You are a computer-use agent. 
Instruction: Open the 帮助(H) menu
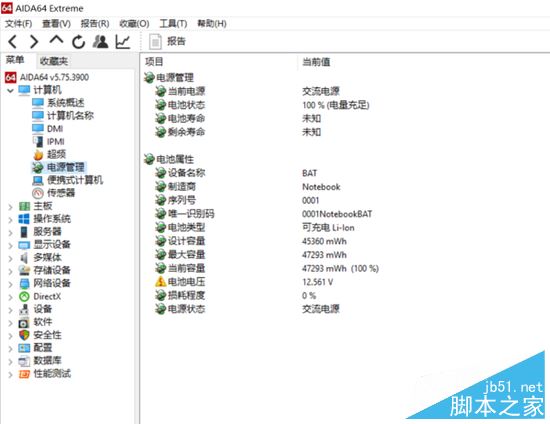pyautogui.click(x=212, y=23)
